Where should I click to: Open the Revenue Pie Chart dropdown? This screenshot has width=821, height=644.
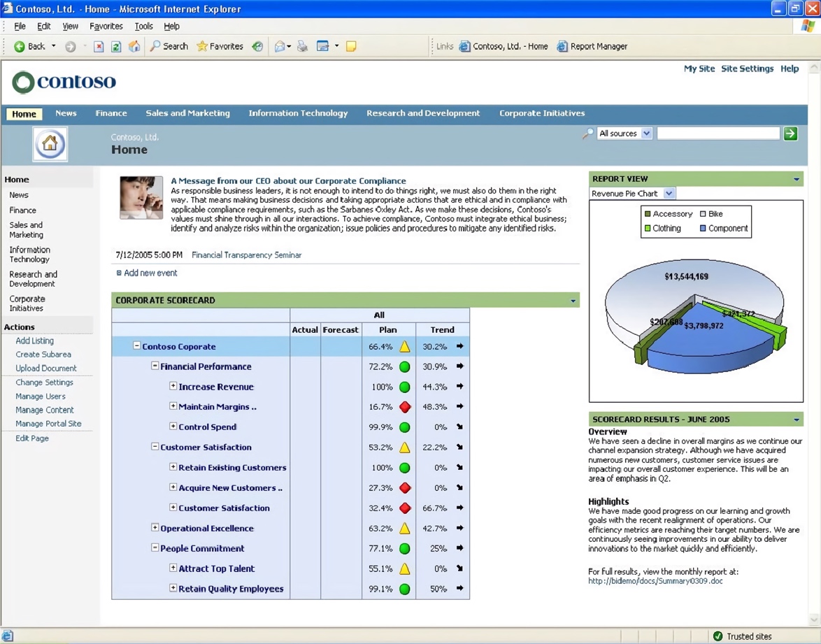pos(632,193)
